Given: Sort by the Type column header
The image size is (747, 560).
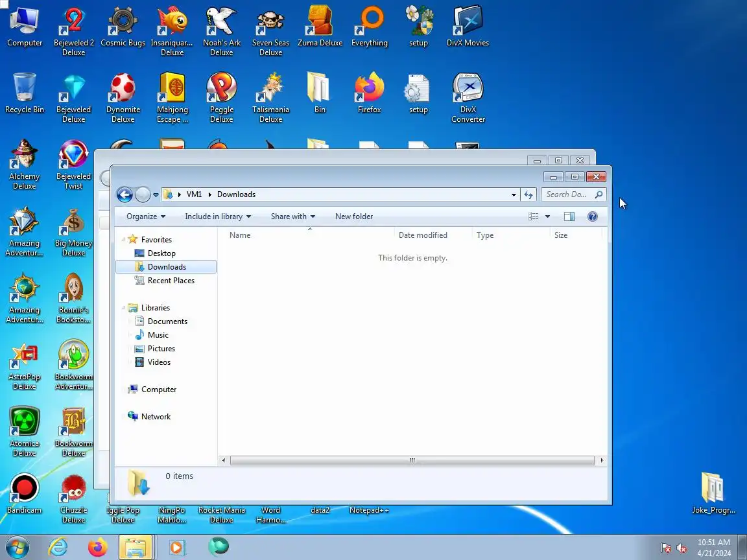Looking at the screenshot, I should click(x=511, y=235).
